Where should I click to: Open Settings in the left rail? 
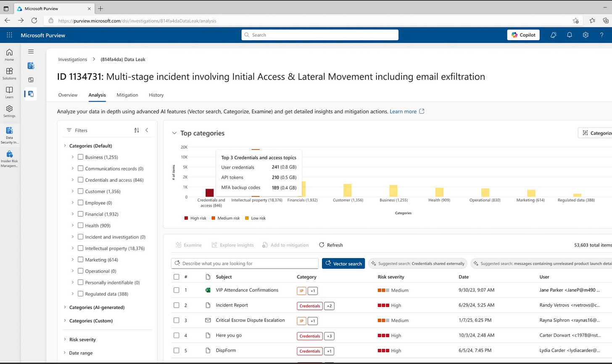pyautogui.click(x=9, y=111)
